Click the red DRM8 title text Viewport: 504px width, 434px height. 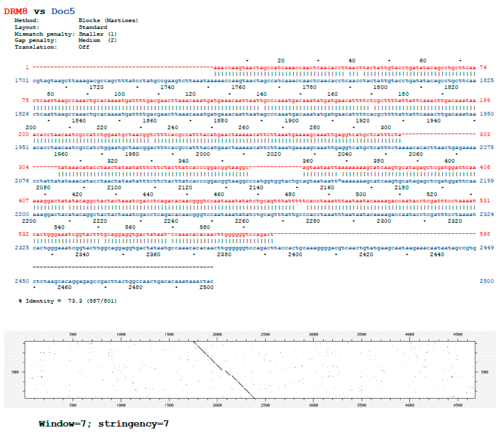tap(16, 11)
